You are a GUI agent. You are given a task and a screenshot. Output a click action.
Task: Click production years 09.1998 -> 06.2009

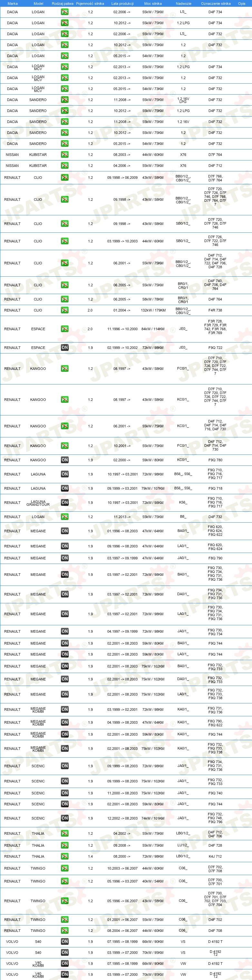coord(122,177)
